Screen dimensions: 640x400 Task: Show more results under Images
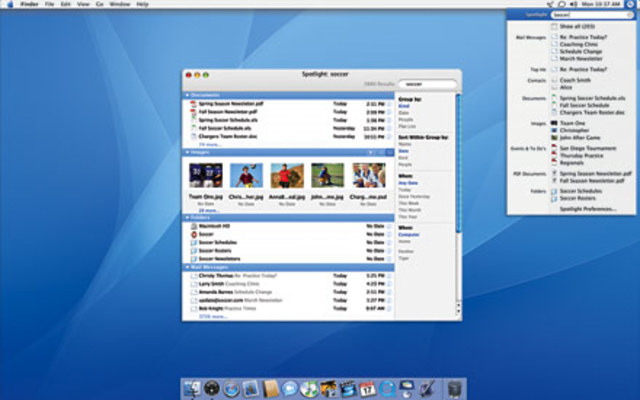pos(209,211)
